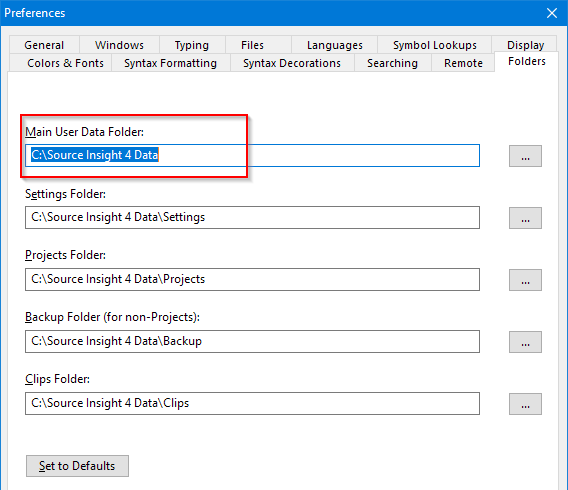The width and height of the screenshot is (568, 490).
Task: Switch to the Windows tab
Action: click(119, 45)
